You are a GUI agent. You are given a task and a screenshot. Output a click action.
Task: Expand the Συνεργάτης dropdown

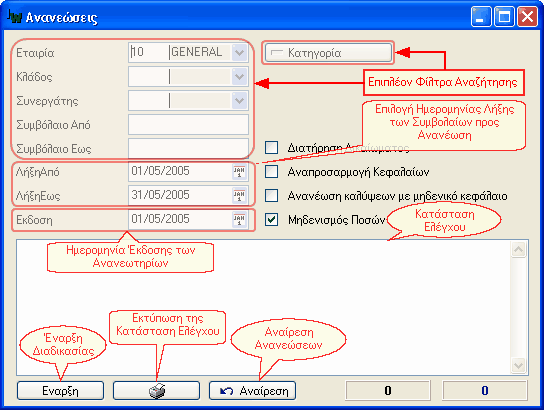pos(239,101)
